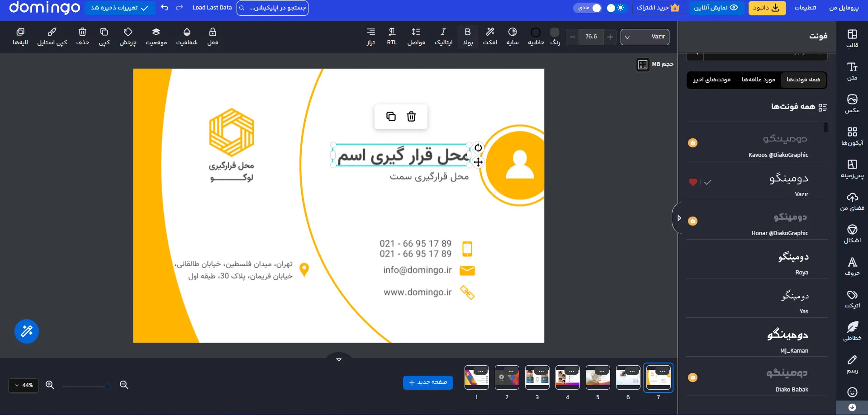Toggle the عادی mode switch
The image size is (868, 415).
coord(588,8)
